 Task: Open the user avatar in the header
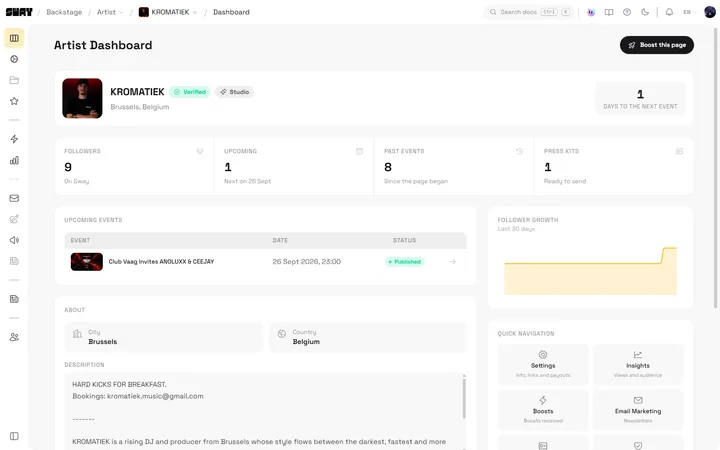pos(710,12)
